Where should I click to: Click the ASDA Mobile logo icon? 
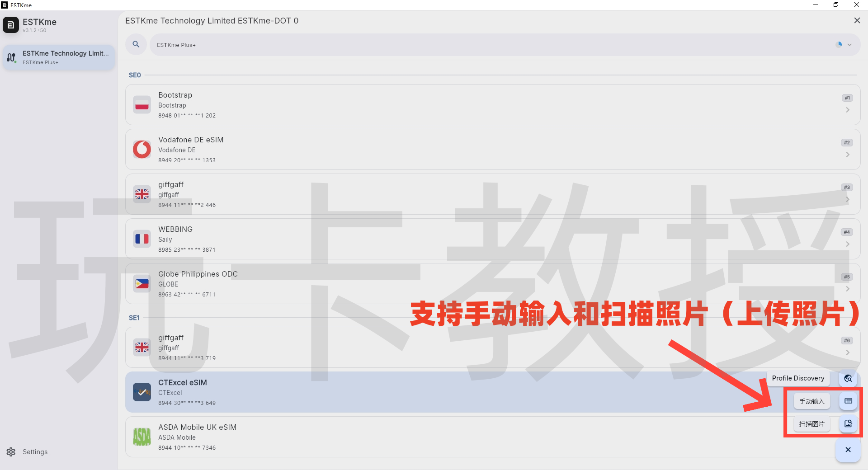142,437
